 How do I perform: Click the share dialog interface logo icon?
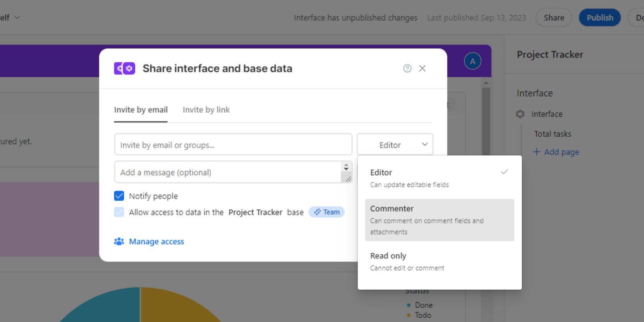(125, 68)
